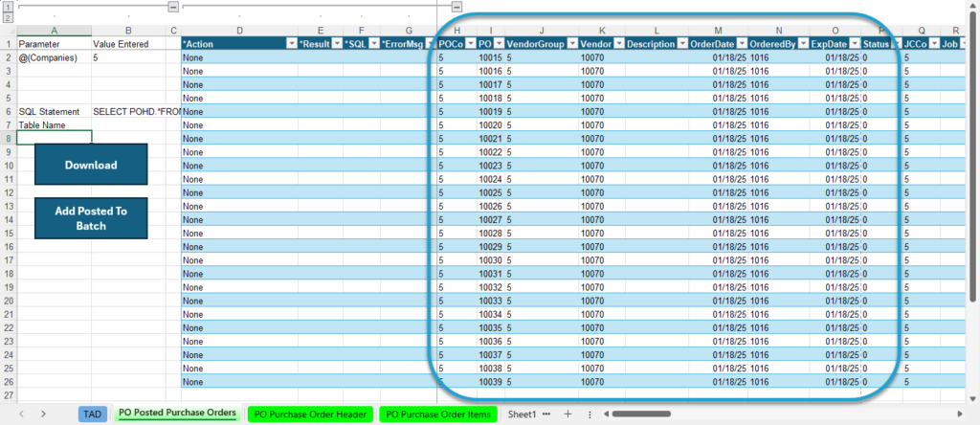The width and height of the screenshot is (980, 425).
Task: Click PO number 10027 cell
Action: click(491, 219)
